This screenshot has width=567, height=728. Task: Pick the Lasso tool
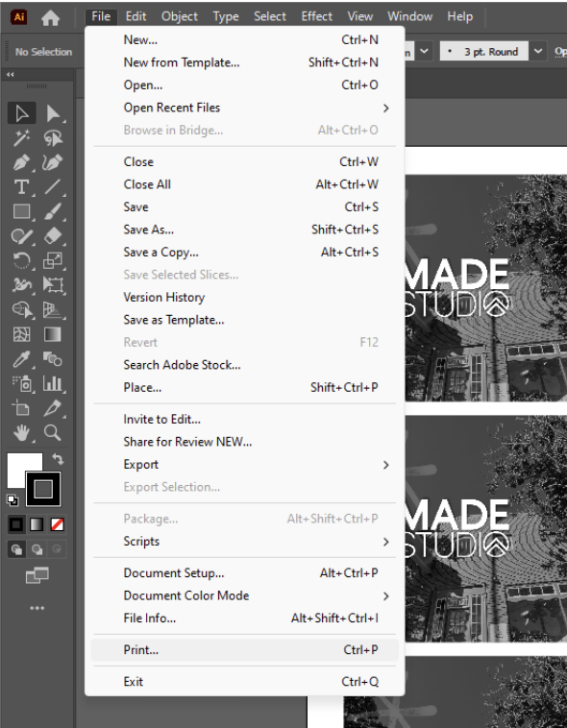[53, 138]
